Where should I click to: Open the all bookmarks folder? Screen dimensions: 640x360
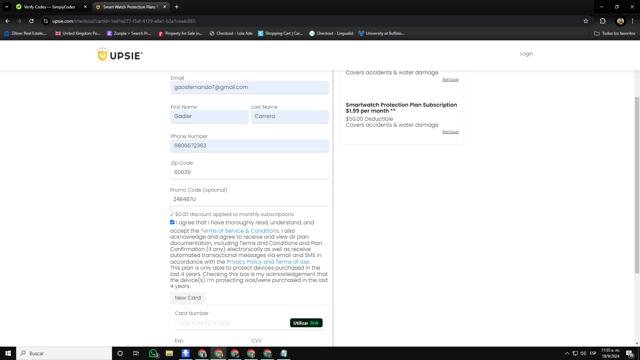[615, 33]
